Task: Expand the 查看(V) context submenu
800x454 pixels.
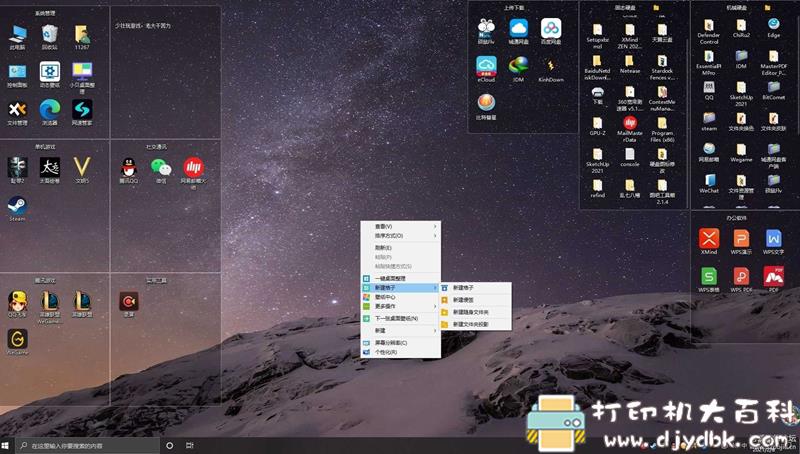Action: [x=401, y=226]
